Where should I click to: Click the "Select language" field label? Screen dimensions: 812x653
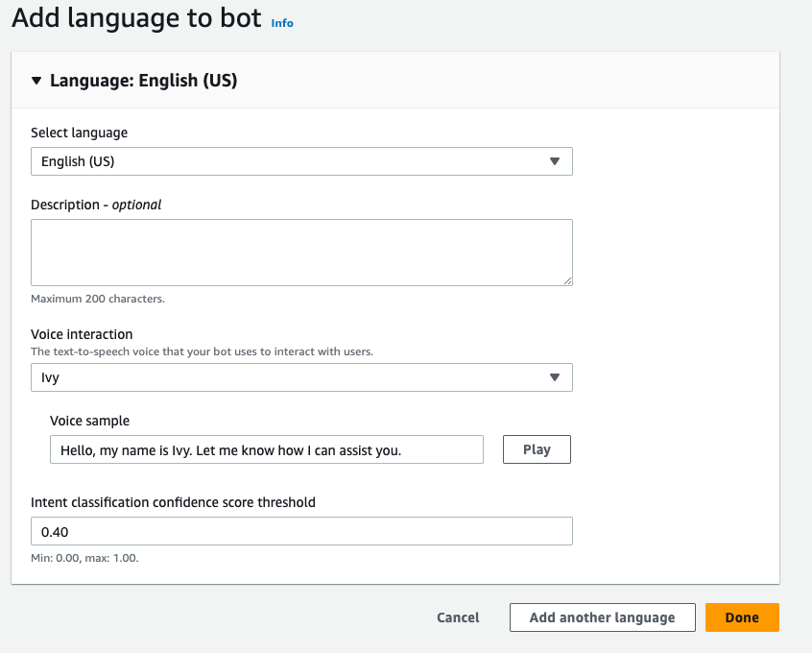79,133
